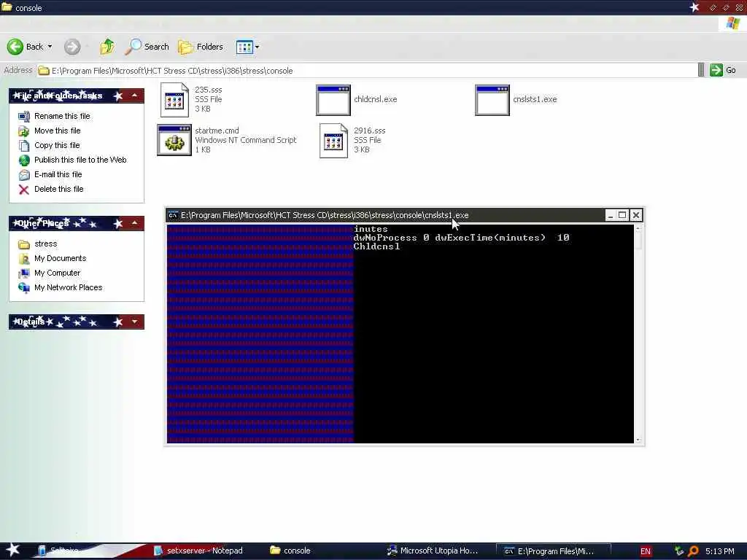Click the My Network Places icon
The height and width of the screenshot is (560, 747).
click(24, 287)
